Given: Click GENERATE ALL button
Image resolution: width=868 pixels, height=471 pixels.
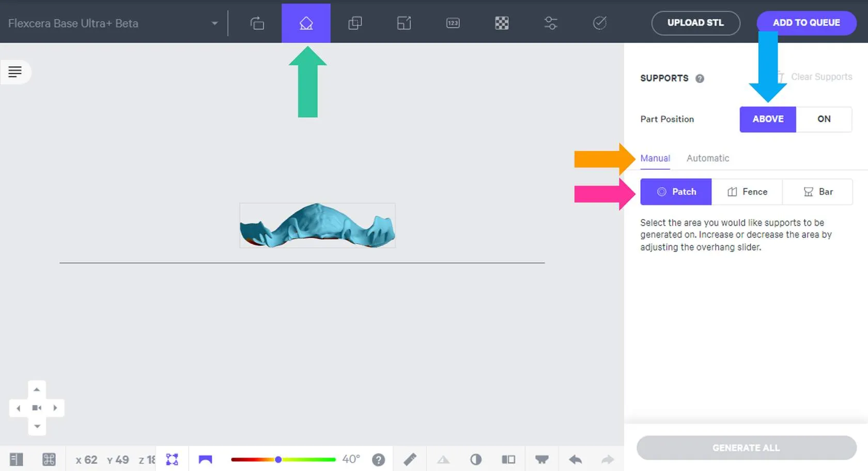Looking at the screenshot, I should pos(747,448).
